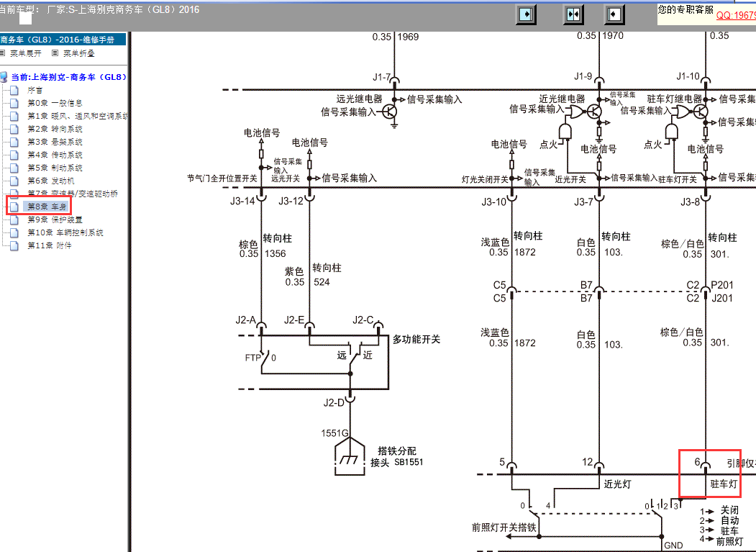Click connector label J3-14

[242, 201]
